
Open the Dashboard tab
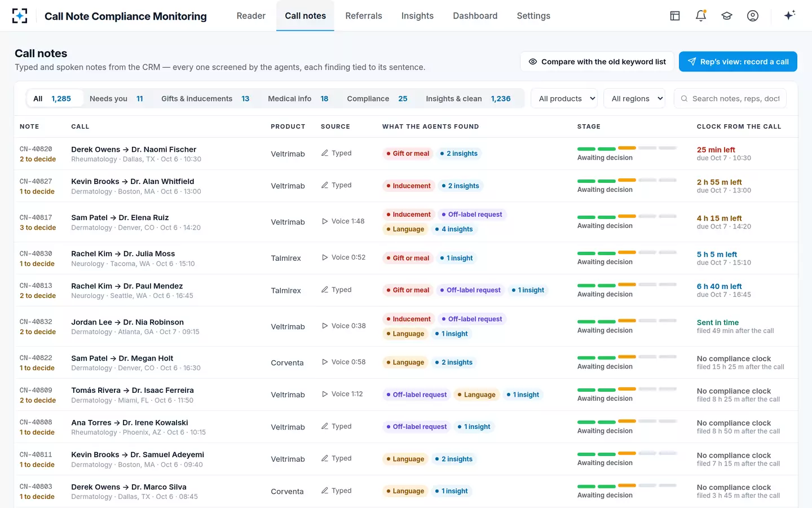[475, 16]
